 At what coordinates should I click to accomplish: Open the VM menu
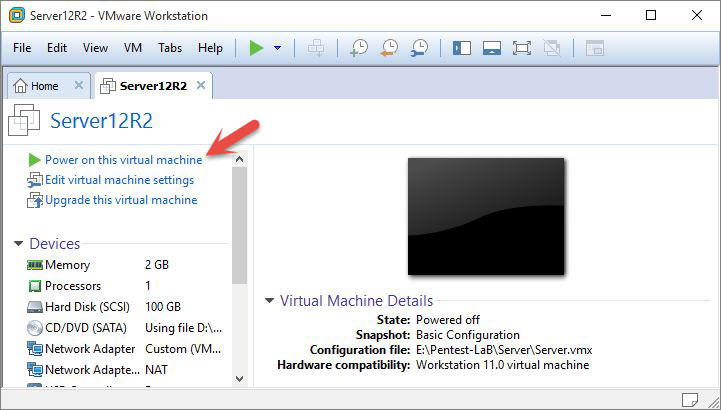[133, 48]
